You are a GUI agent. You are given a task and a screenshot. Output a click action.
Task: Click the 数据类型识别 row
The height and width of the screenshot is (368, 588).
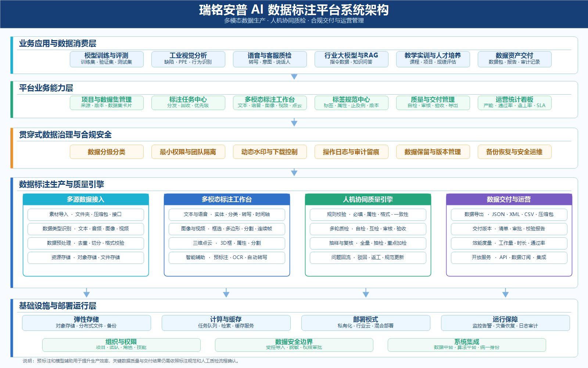tap(86, 229)
